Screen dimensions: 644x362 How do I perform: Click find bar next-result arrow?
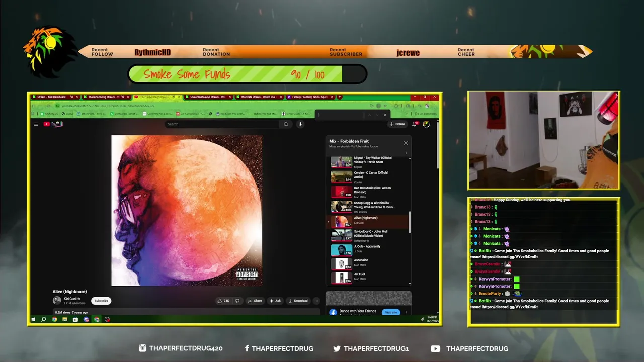377,115
